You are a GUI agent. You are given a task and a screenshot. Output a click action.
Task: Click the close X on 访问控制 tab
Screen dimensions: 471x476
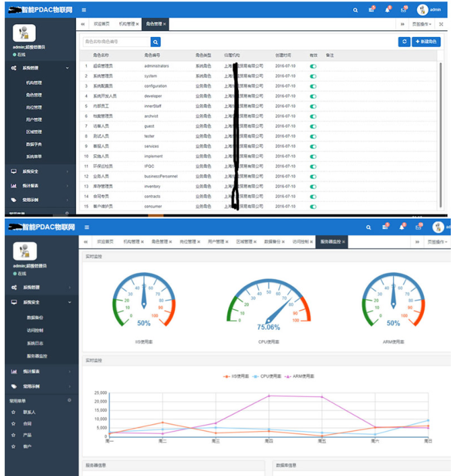[312, 241]
